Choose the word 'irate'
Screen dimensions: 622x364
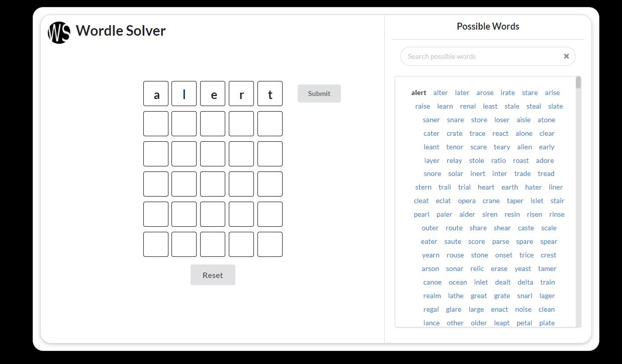click(x=507, y=93)
